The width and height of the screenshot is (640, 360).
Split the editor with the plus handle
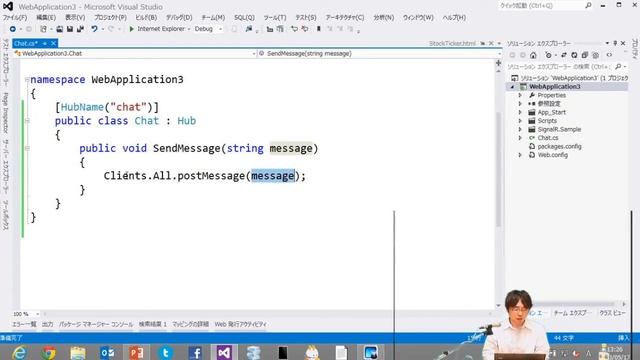click(498, 63)
